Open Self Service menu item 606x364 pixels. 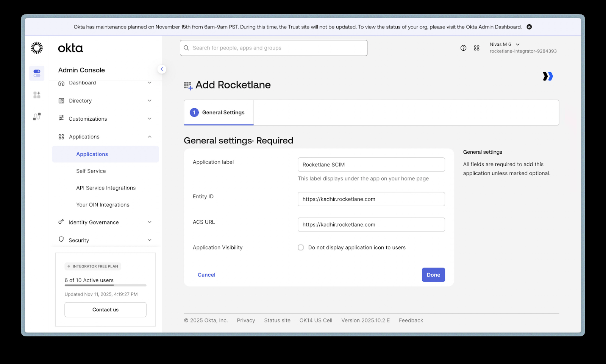coord(91,171)
